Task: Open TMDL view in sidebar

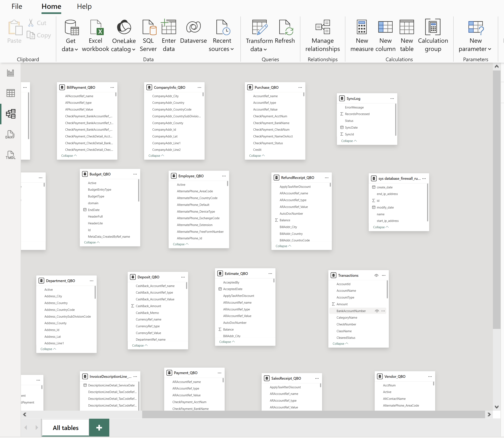Action: 10,155
